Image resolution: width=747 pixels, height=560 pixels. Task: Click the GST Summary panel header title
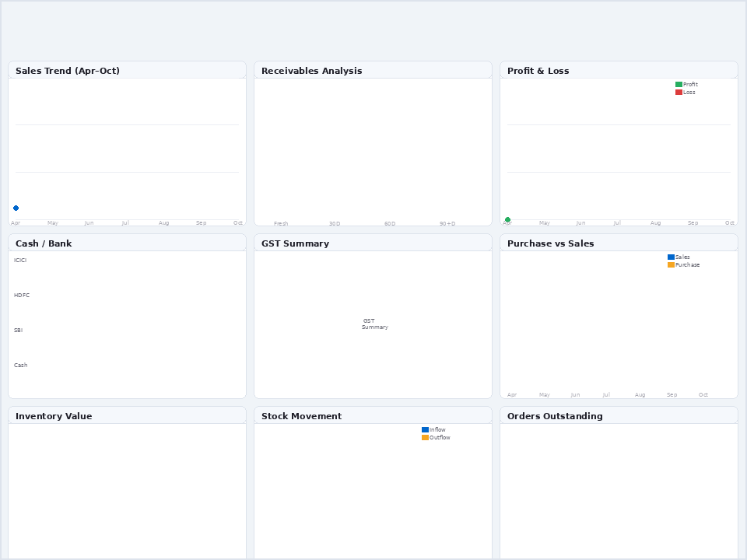point(295,243)
